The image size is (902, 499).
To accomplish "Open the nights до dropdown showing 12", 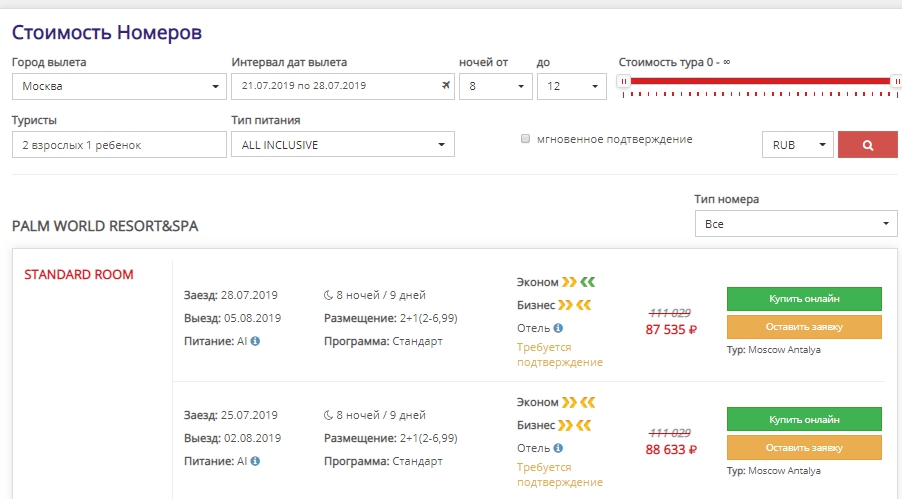I will click(572, 86).
